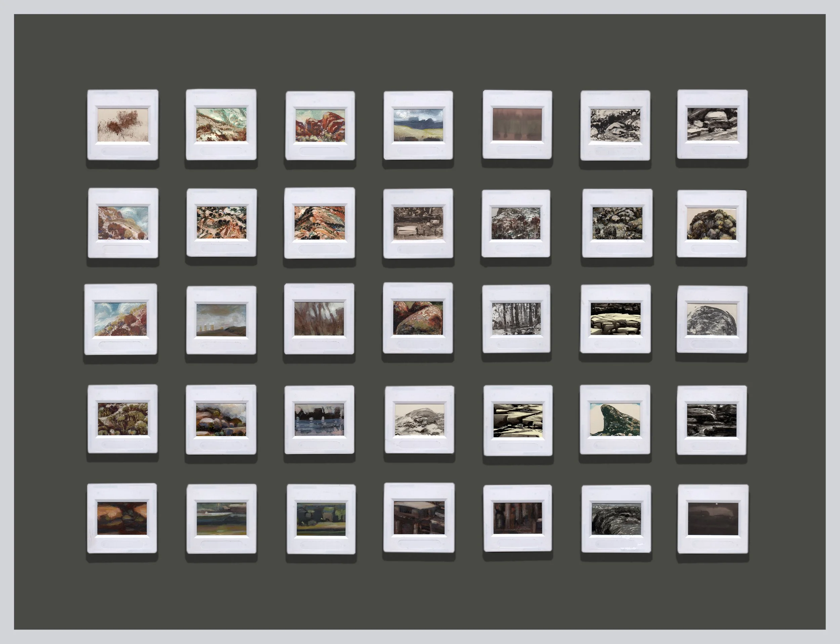Open the orange rocks with dark cave slide
The height and width of the screenshot is (644, 840).
coord(122,518)
